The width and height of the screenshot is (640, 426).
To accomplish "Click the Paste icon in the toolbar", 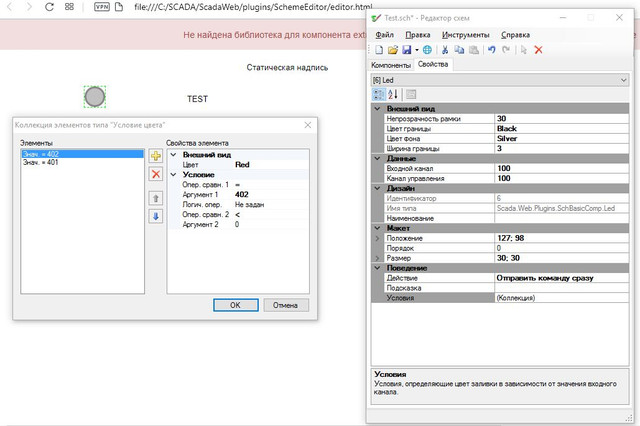I will point(473,50).
